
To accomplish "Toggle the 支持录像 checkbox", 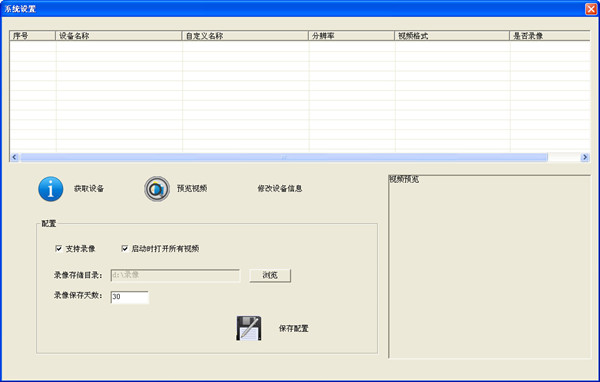I will pyautogui.click(x=59, y=249).
